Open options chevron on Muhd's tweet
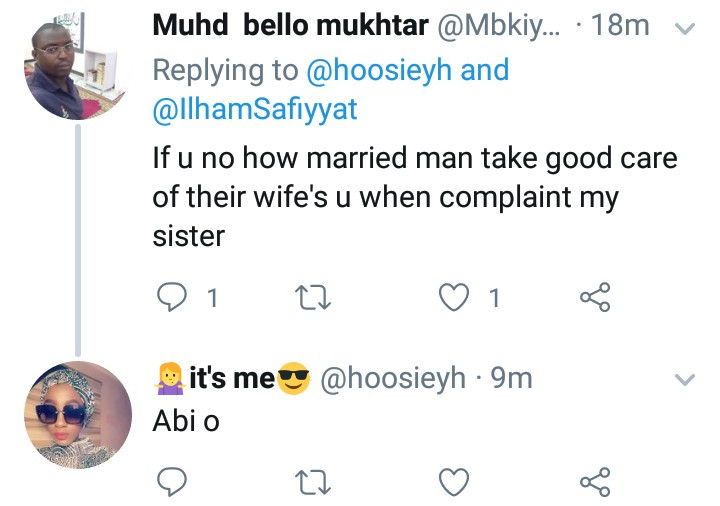Screen dimensions: 720x506 (686, 28)
